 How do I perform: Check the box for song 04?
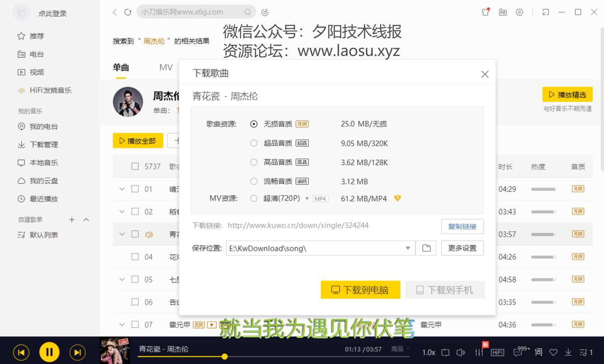pos(135,257)
